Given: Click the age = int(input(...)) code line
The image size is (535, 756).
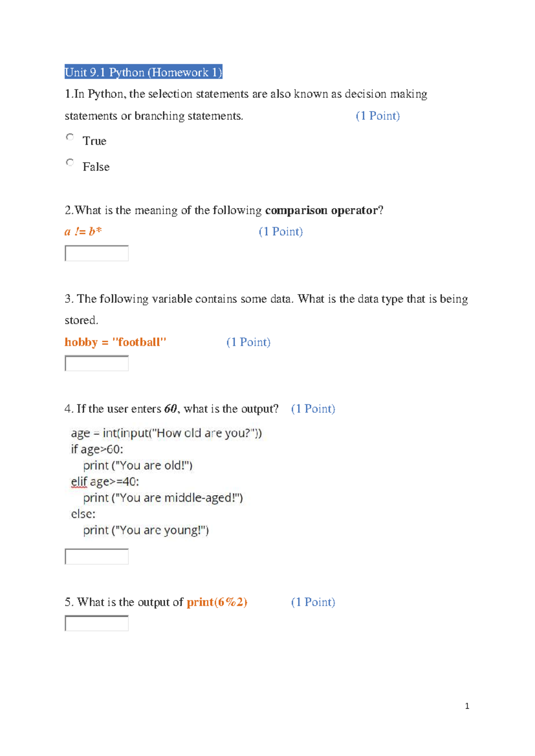Looking at the screenshot, I should pos(166,433).
